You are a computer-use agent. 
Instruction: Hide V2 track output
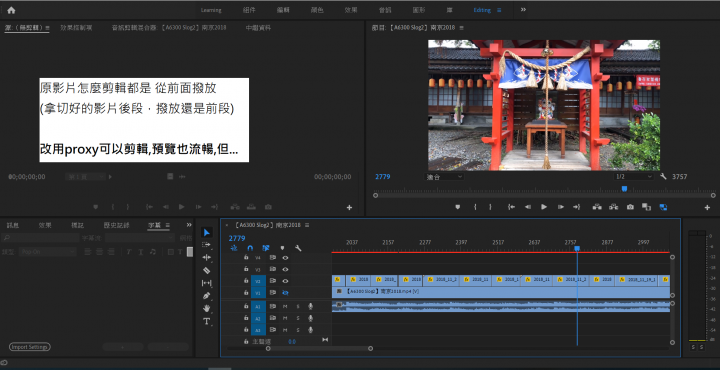(285, 281)
